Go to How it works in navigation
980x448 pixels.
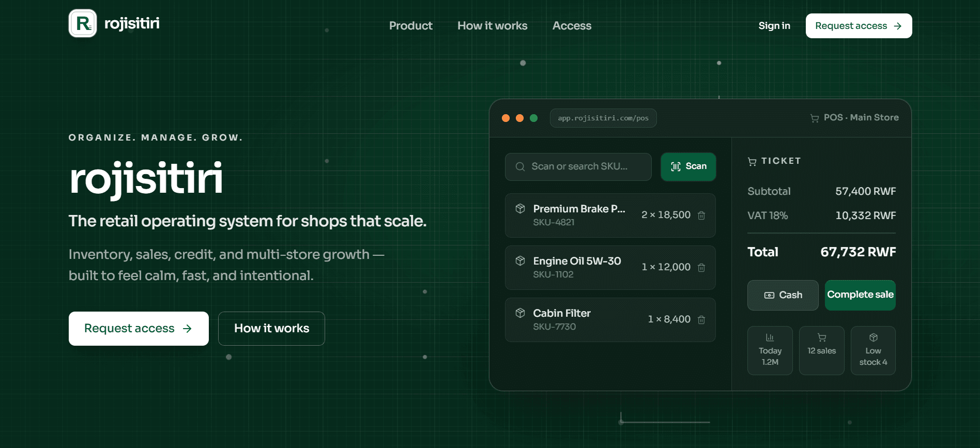point(493,26)
